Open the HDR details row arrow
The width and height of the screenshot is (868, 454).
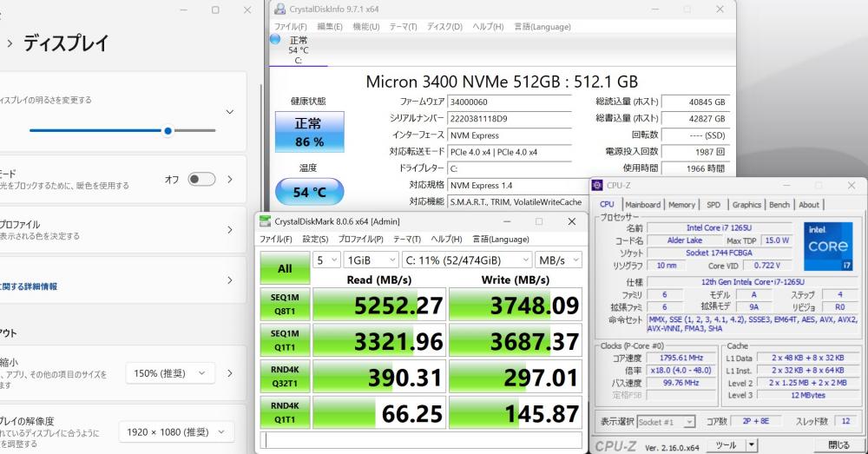(230, 280)
